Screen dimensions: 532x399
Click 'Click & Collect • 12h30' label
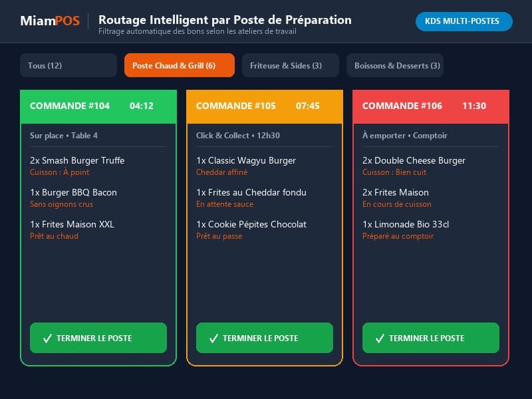(x=238, y=136)
